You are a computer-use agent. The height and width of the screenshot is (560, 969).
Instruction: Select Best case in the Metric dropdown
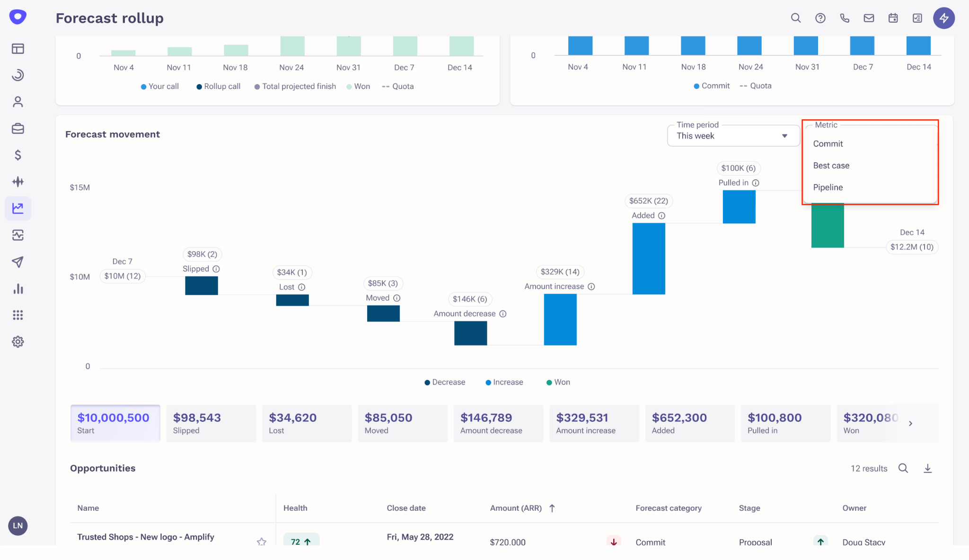pyautogui.click(x=831, y=165)
